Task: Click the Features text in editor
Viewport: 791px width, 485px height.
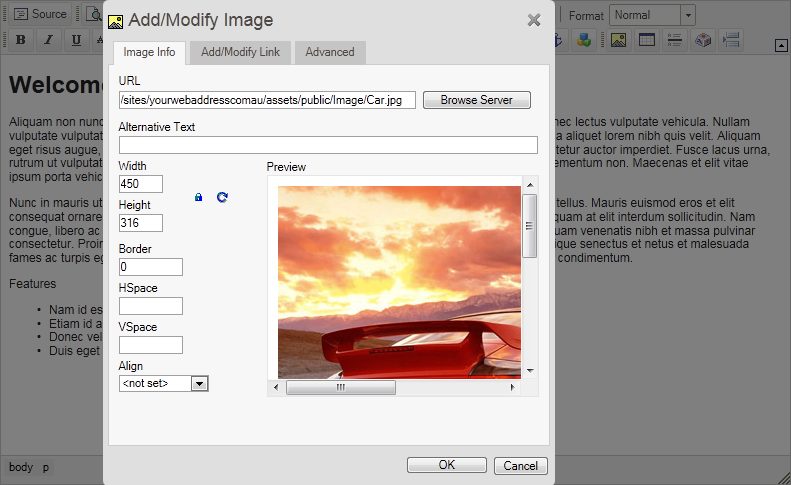Action: click(x=32, y=284)
